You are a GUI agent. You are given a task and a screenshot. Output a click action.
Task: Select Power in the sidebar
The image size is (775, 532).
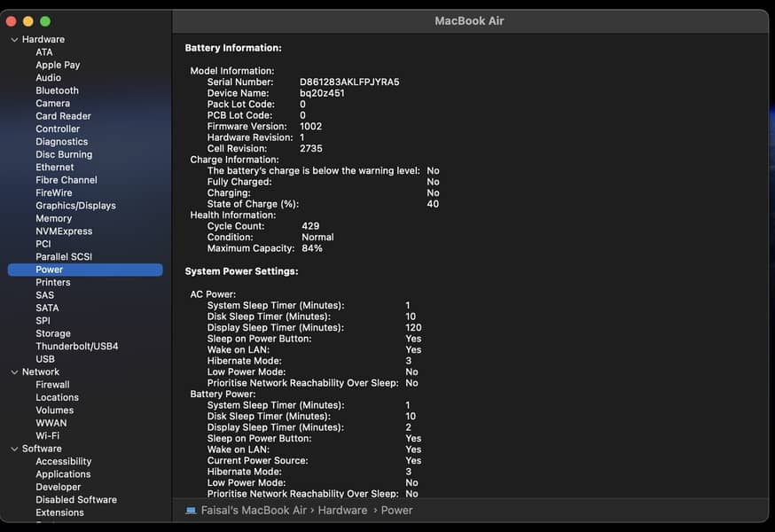click(x=50, y=270)
